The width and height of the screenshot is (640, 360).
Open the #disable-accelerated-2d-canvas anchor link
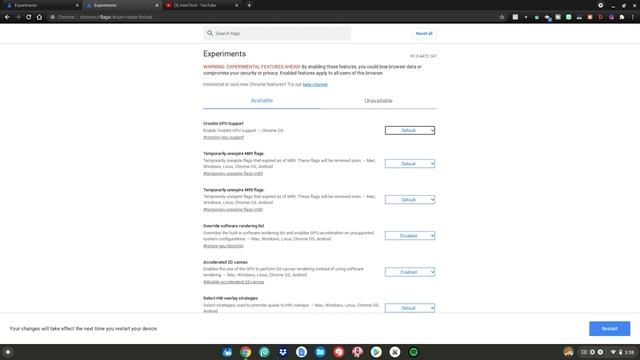[x=233, y=282]
